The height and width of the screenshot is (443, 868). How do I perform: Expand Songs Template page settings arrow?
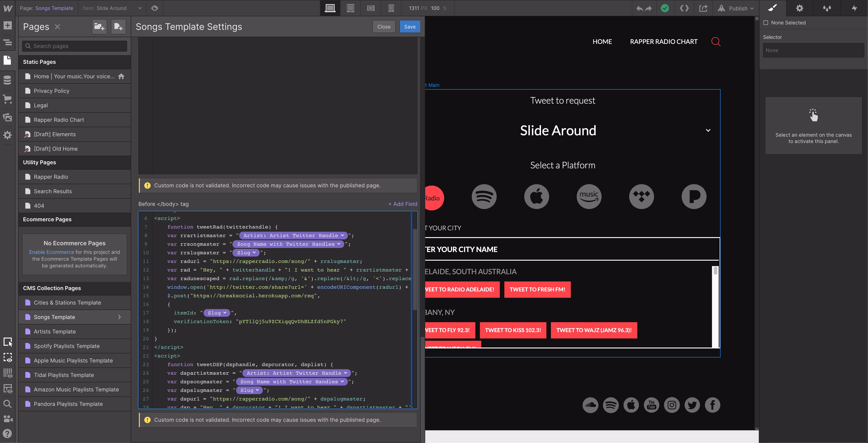pos(119,317)
